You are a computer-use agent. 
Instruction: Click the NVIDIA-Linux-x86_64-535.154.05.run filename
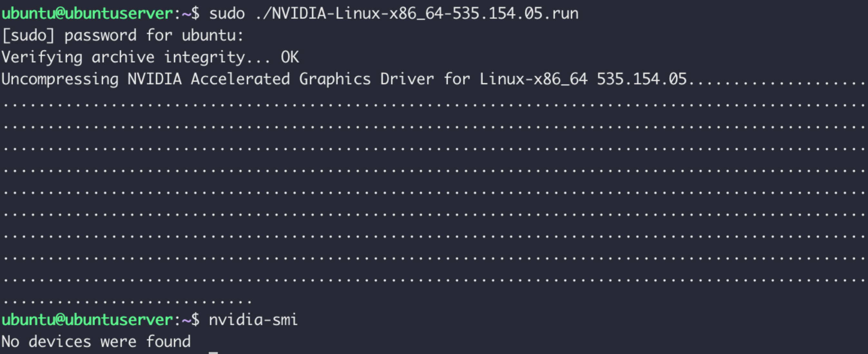[x=417, y=14]
